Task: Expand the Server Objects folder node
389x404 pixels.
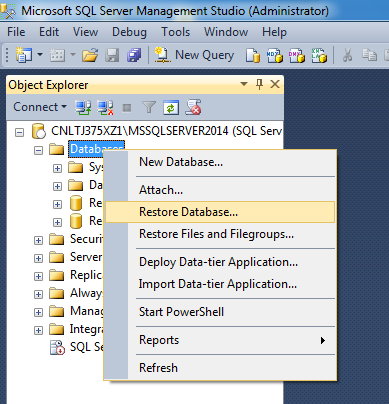Action: click(39, 258)
